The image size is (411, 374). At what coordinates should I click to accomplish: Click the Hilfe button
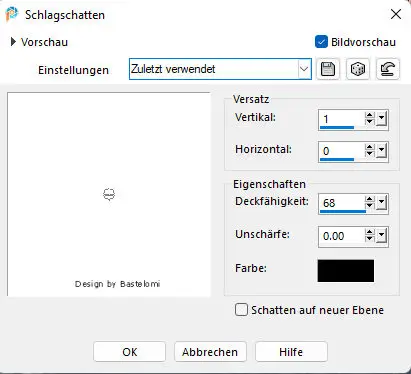(x=291, y=352)
